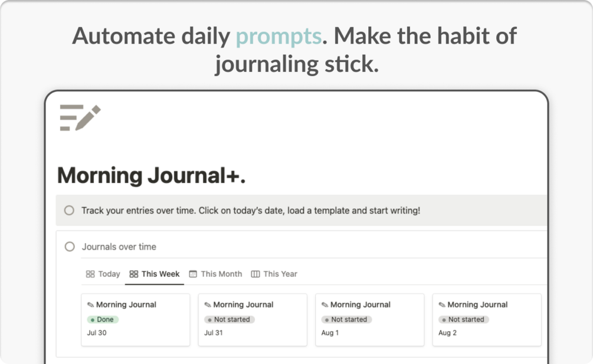Viewport: 593px width, 364px height.
Task: Select the This Year view tab
Action: pos(274,274)
